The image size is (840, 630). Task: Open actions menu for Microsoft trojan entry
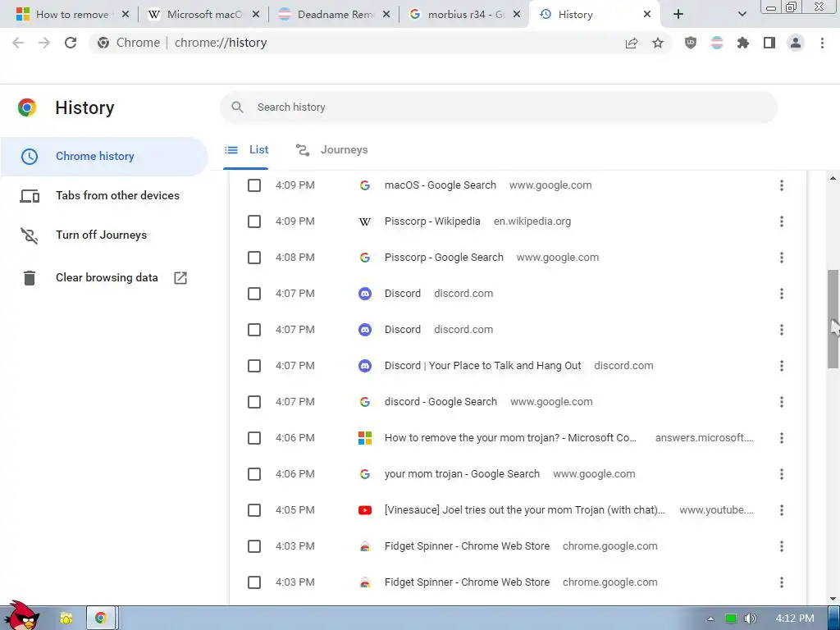782,438
